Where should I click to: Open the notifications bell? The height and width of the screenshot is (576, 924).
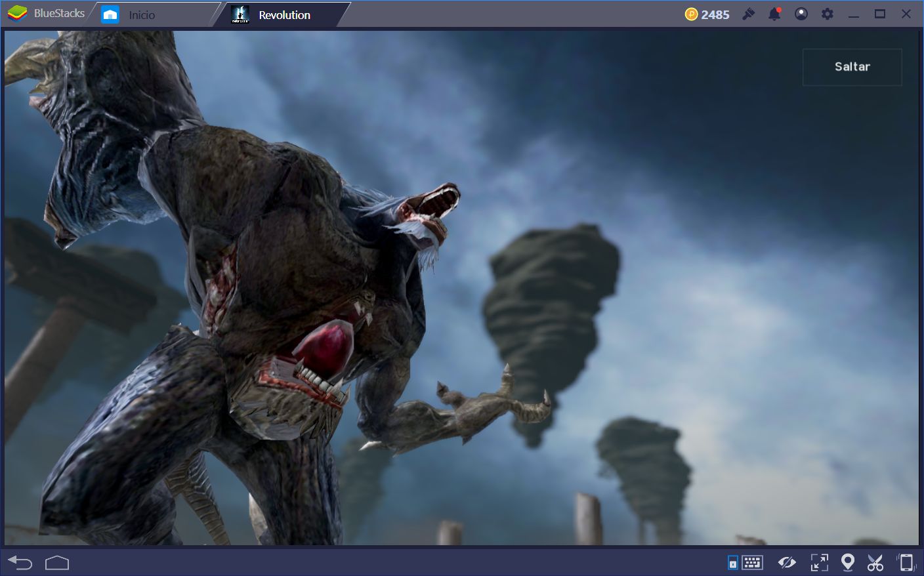tap(774, 14)
